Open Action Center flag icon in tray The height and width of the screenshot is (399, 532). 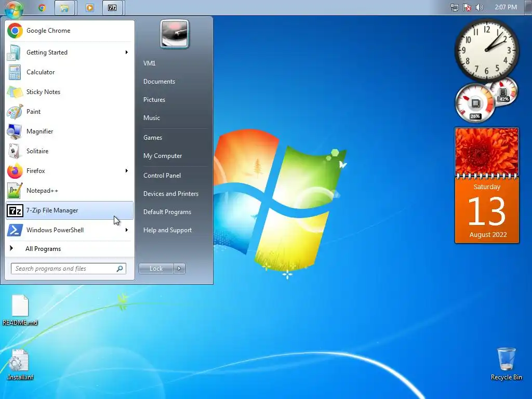tap(467, 7)
